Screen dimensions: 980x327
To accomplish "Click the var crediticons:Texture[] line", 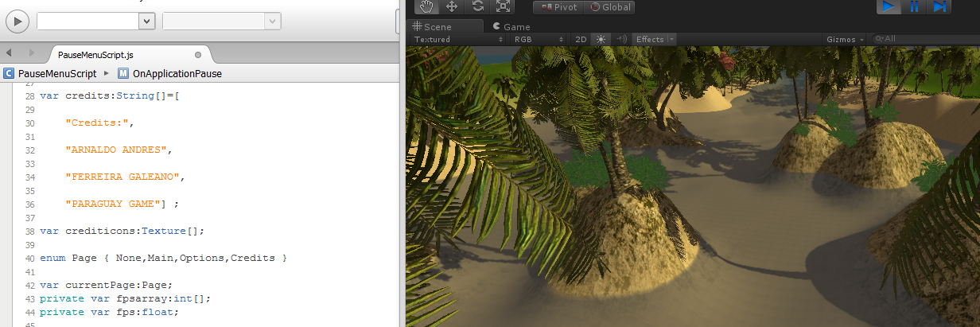I will [122, 231].
